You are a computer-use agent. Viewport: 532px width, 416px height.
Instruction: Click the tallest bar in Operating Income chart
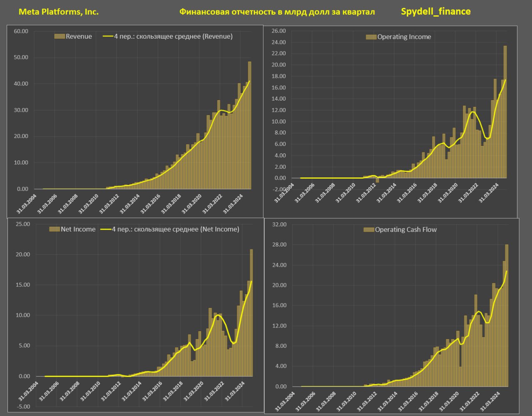click(505, 112)
